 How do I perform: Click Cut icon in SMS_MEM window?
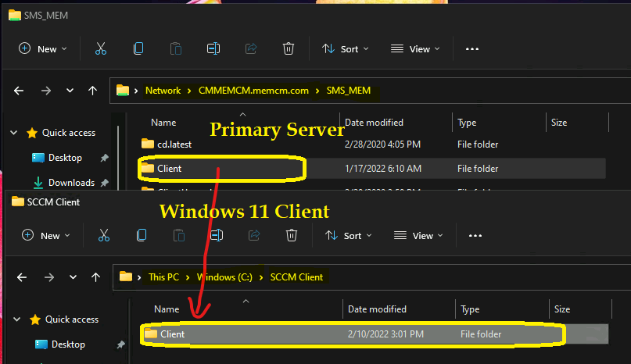point(101,48)
